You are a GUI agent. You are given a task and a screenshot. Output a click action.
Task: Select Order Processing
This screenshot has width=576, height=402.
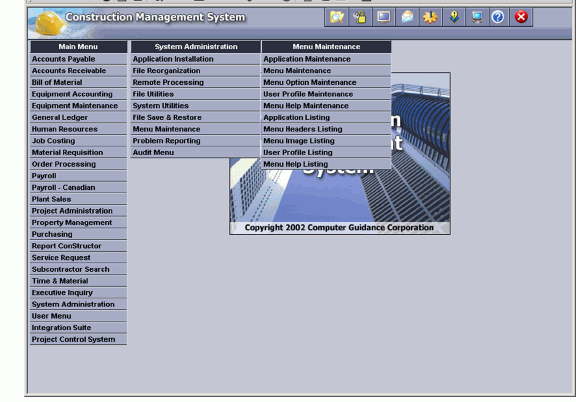[79, 164]
